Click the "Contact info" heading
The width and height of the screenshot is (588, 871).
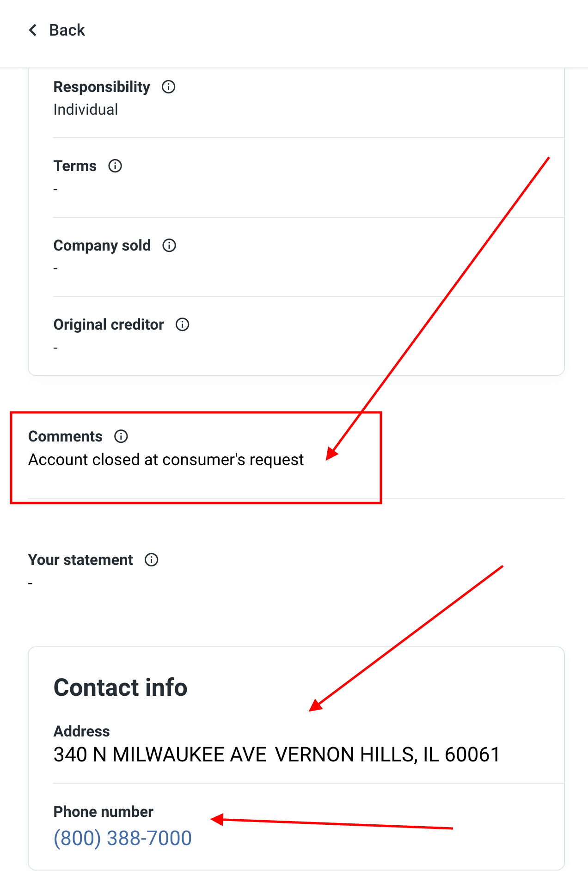pyautogui.click(x=121, y=687)
